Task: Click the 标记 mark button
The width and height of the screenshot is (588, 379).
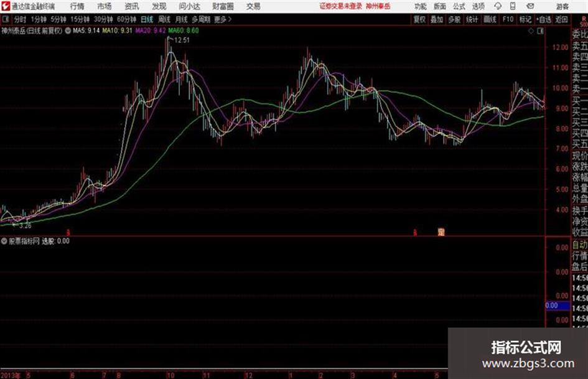Action: [525, 19]
